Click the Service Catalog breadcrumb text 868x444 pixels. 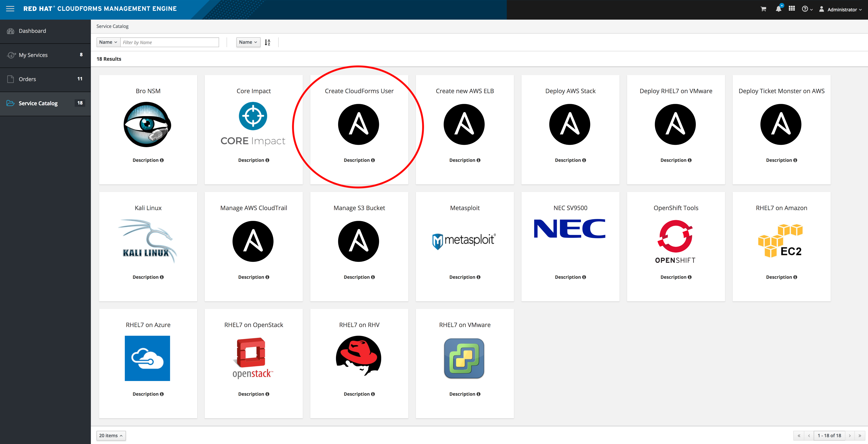tap(113, 26)
